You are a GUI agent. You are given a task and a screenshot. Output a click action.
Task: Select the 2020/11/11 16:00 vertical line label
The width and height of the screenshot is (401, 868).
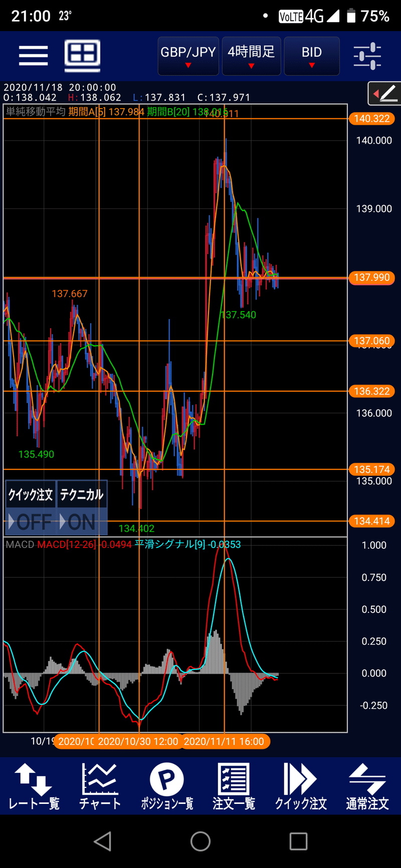(x=224, y=741)
